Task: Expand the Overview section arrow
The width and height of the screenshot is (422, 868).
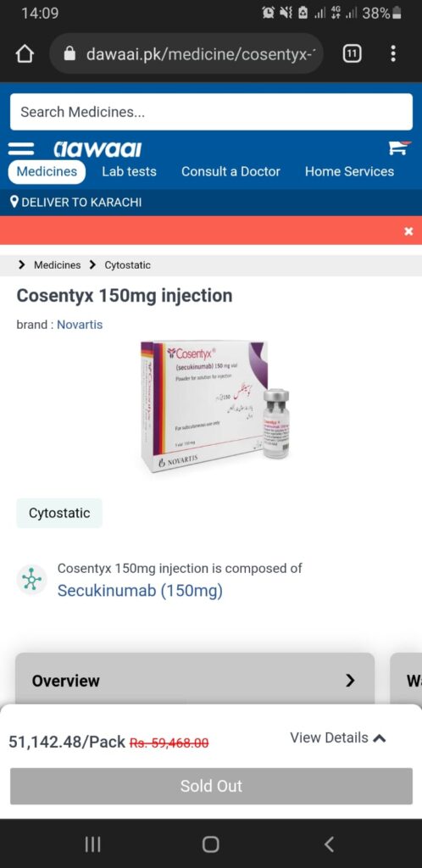Action: tap(349, 681)
